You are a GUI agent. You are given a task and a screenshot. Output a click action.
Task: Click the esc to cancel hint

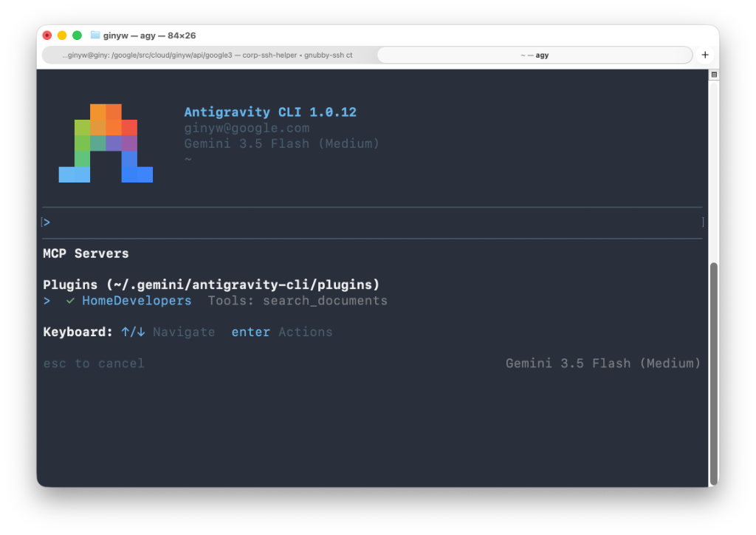pyautogui.click(x=94, y=364)
